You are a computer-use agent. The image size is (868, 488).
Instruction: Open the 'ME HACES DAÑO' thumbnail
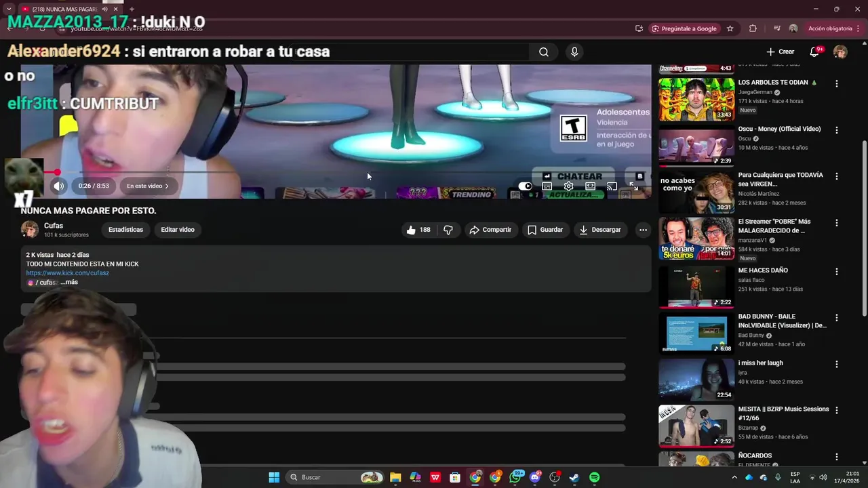[x=696, y=287]
